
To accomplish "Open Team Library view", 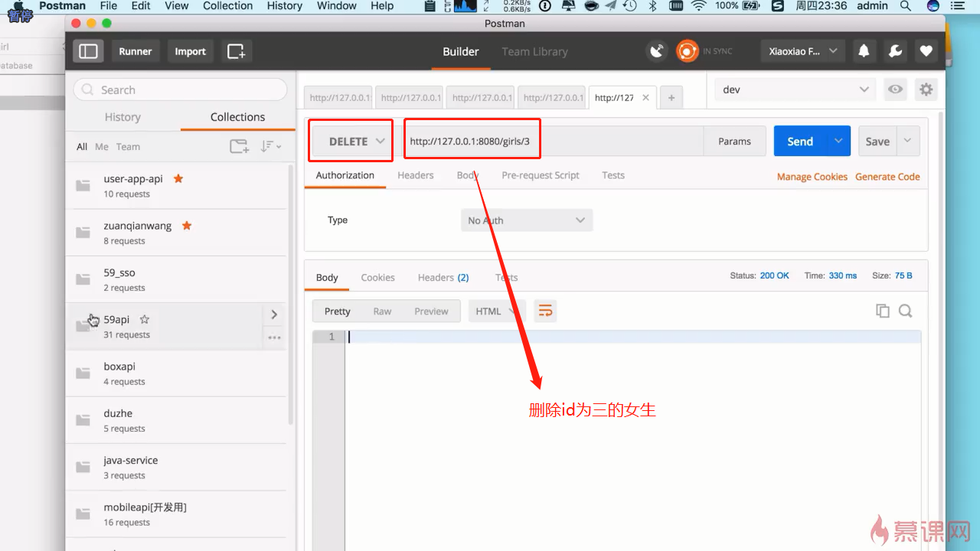I will tap(534, 51).
